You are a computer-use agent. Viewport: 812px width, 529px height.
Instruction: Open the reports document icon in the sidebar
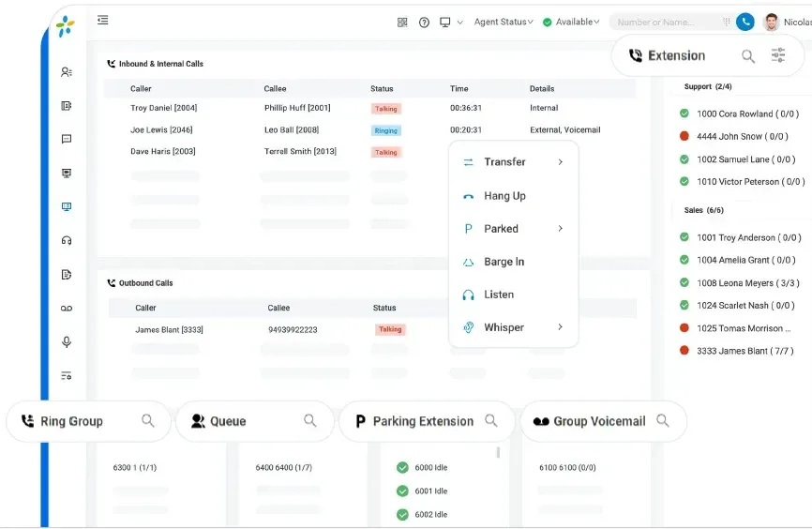click(x=67, y=275)
